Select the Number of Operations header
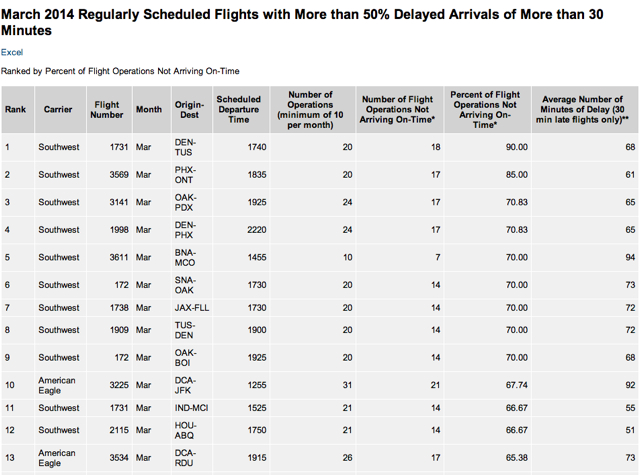Viewport: 640px width, 475px height. click(313, 109)
